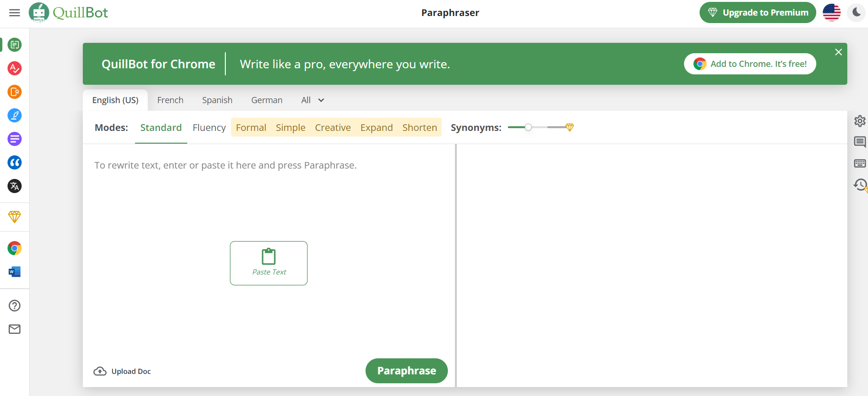Select the Expand mode

click(x=377, y=128)
